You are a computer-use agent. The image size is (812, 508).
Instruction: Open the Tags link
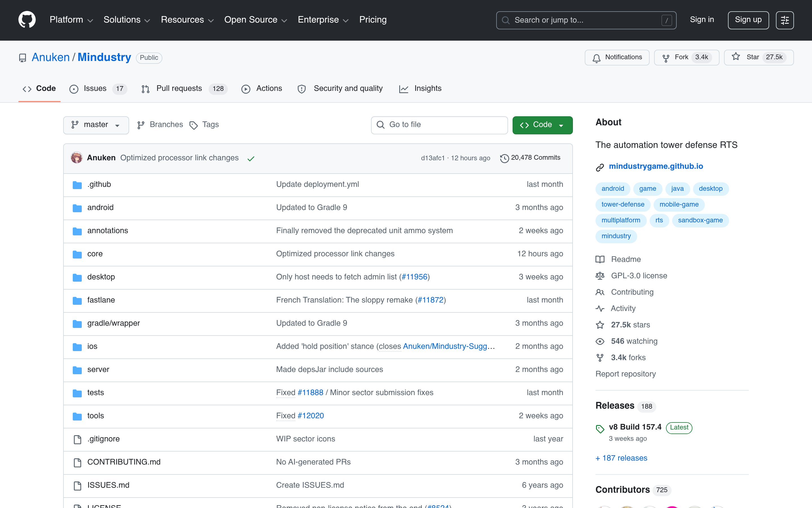tap(204, 125)
